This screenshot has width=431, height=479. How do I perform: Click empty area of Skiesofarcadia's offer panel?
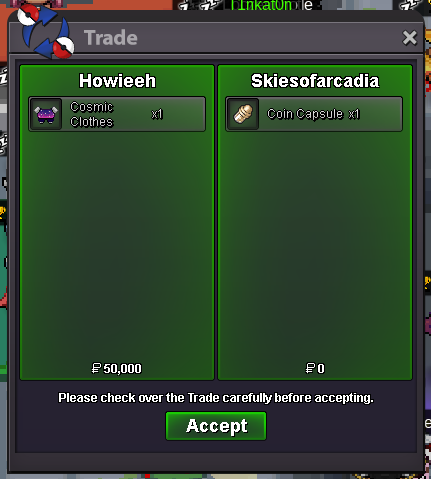(315, 247)
